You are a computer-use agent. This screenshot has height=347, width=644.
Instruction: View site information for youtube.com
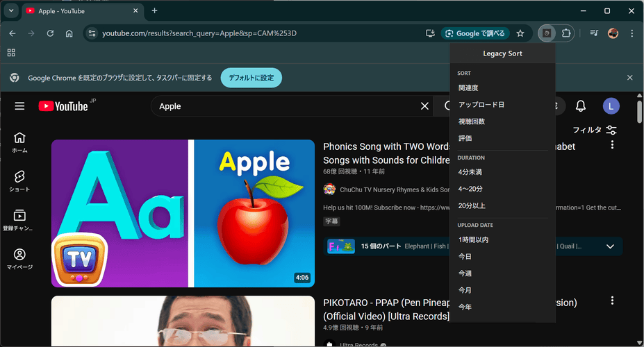pos(92,33)
